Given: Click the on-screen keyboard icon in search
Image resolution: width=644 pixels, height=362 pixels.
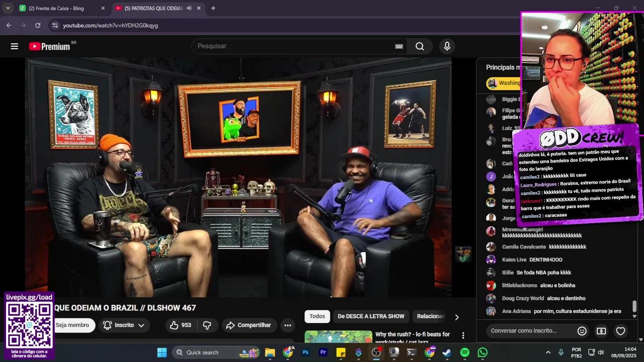Looking at the screenshot, I should 399,46.
